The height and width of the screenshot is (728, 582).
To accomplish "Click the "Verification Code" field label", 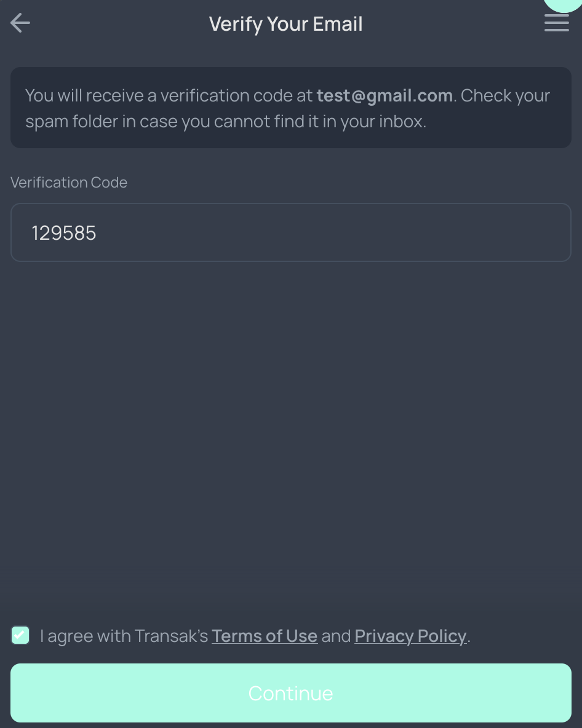I will click(x=69, y=183).
